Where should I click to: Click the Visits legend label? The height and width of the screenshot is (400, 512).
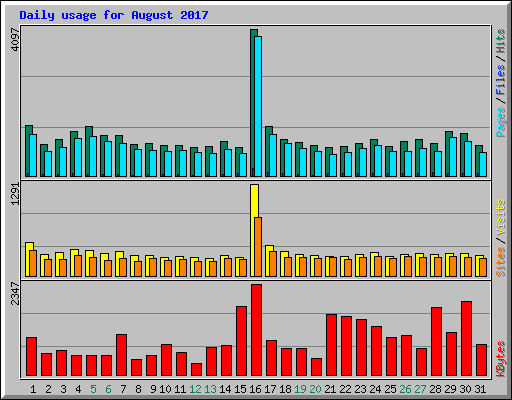(x=500, y=217)
